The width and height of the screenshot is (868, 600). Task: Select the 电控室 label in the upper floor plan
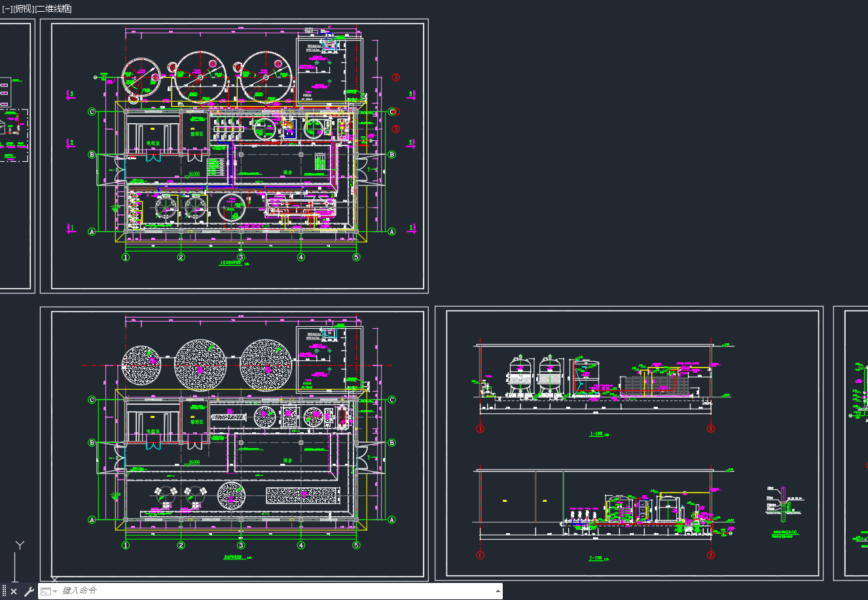[153, 143]
